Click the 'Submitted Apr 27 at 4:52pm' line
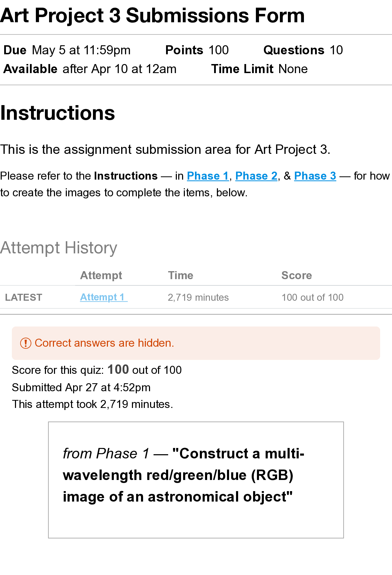 click(81, 387)
